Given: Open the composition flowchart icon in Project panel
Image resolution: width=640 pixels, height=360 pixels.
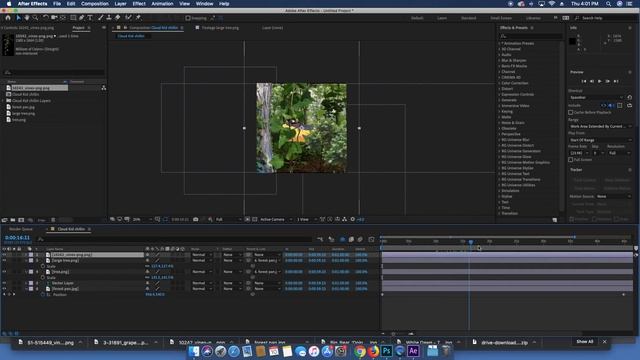Looking at the screenshot, I should tap(104, 88).
